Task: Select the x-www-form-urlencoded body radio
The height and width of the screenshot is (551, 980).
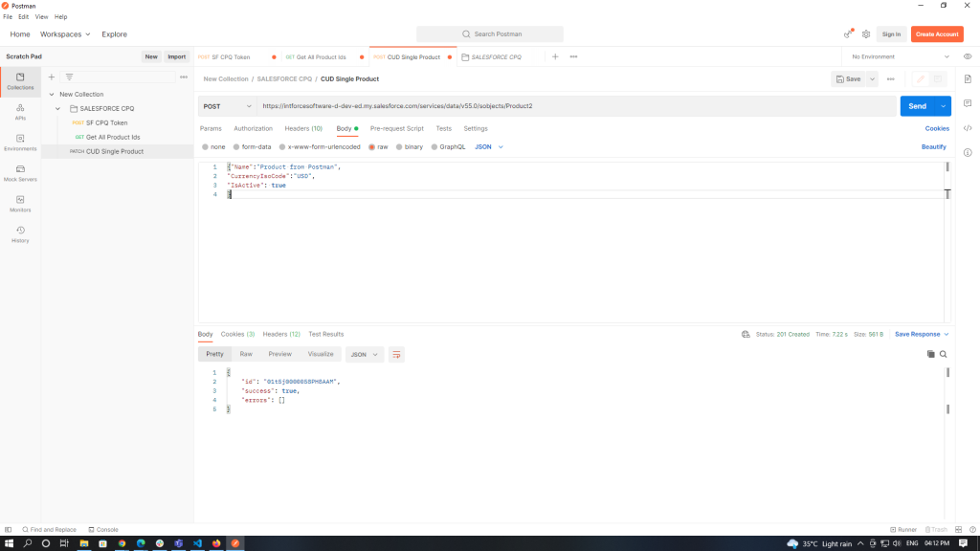Action: click(x=282, y=146)
